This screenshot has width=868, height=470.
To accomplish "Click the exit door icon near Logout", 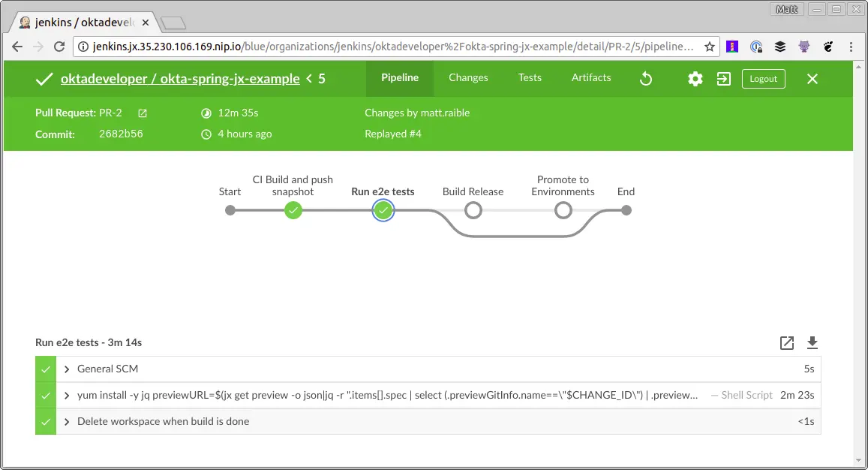I will (722, 78).
